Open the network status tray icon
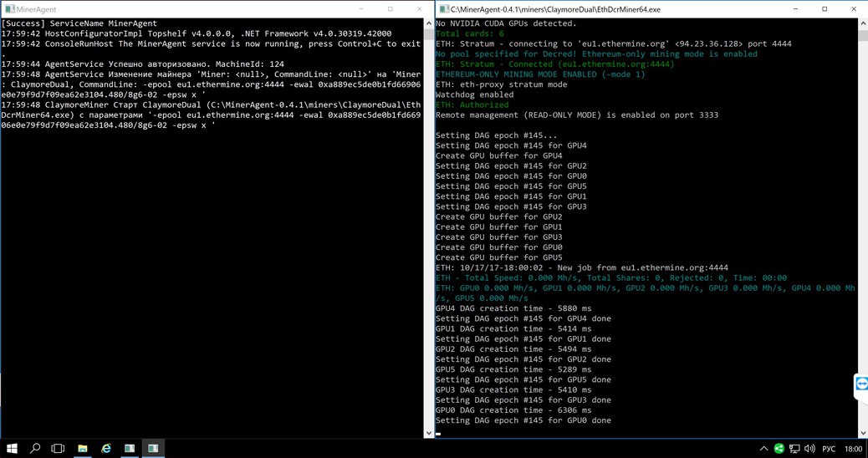 point(794,449)
